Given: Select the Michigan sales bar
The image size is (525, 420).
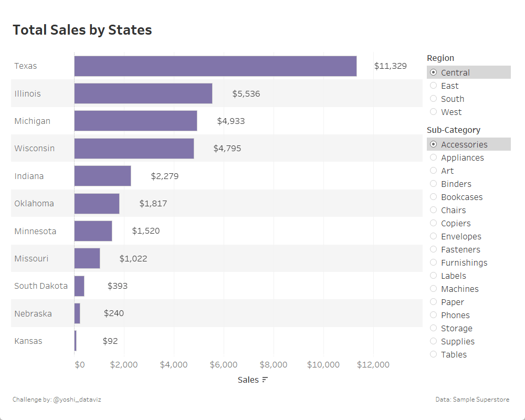Looking at the screenshot, I should click(x=135, y=121).
